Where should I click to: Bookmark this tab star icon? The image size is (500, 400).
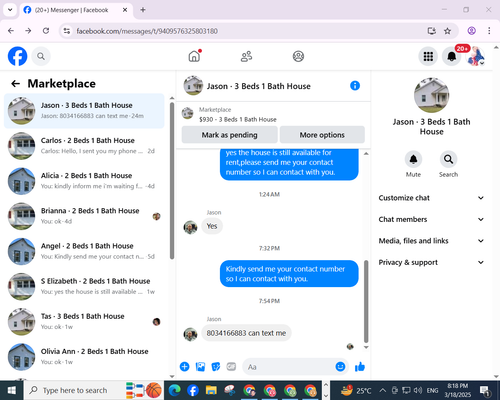(447, 31)
